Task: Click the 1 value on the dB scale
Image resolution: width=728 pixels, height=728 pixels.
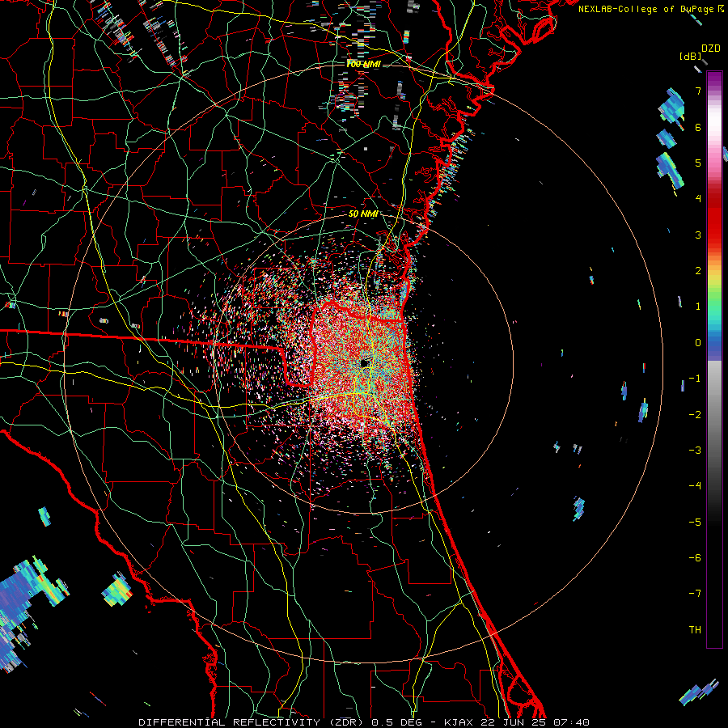Action: coord(698,307)
